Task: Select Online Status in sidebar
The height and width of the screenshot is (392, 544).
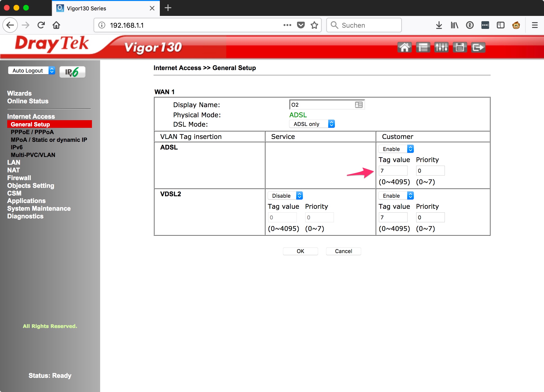Action: coord(28,101)
